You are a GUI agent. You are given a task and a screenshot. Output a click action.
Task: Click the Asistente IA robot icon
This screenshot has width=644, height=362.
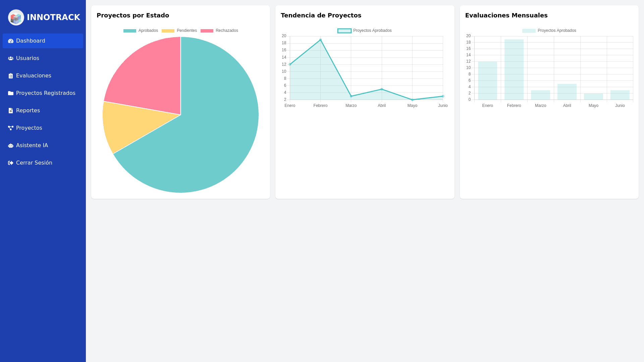pyautogui.click(x=11, y=145)
